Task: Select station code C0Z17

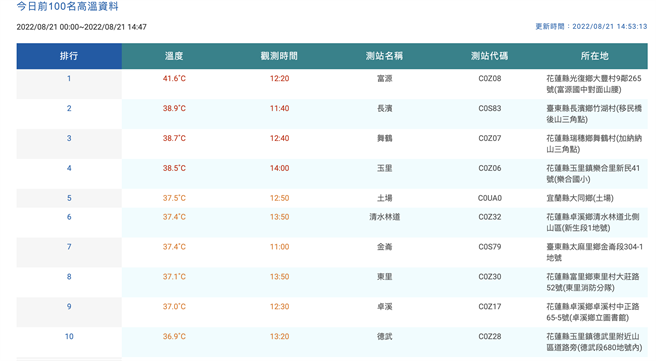Action: (489, 307)
